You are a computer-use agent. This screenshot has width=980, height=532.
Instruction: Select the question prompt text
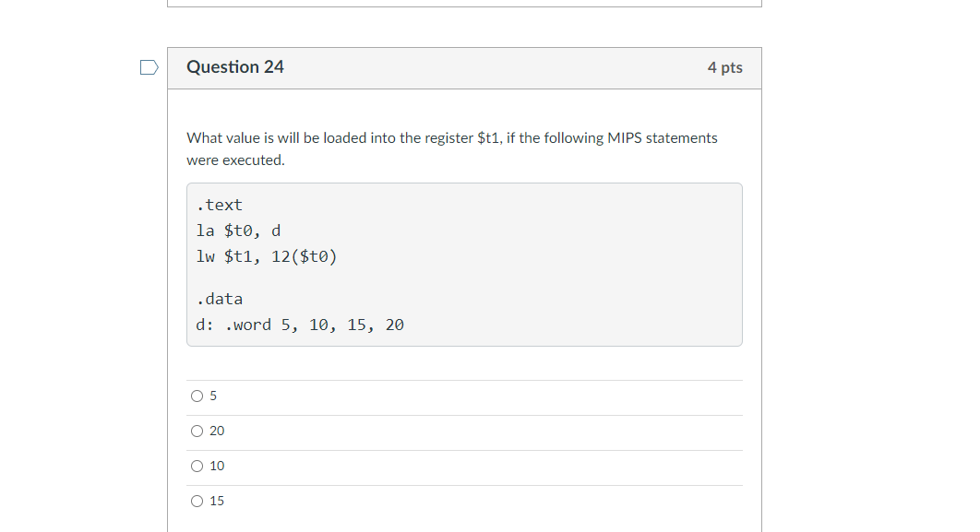point(452,148)
